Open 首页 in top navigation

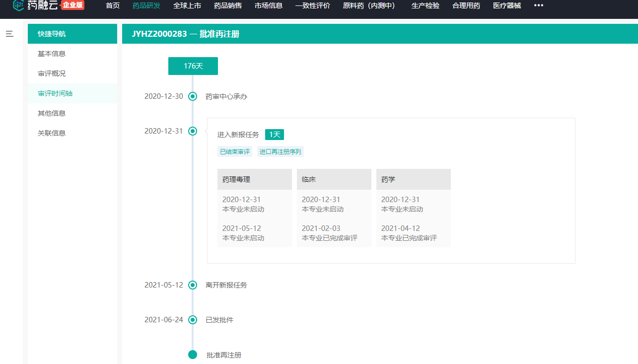pyautogui.click(x=113, y=5)
